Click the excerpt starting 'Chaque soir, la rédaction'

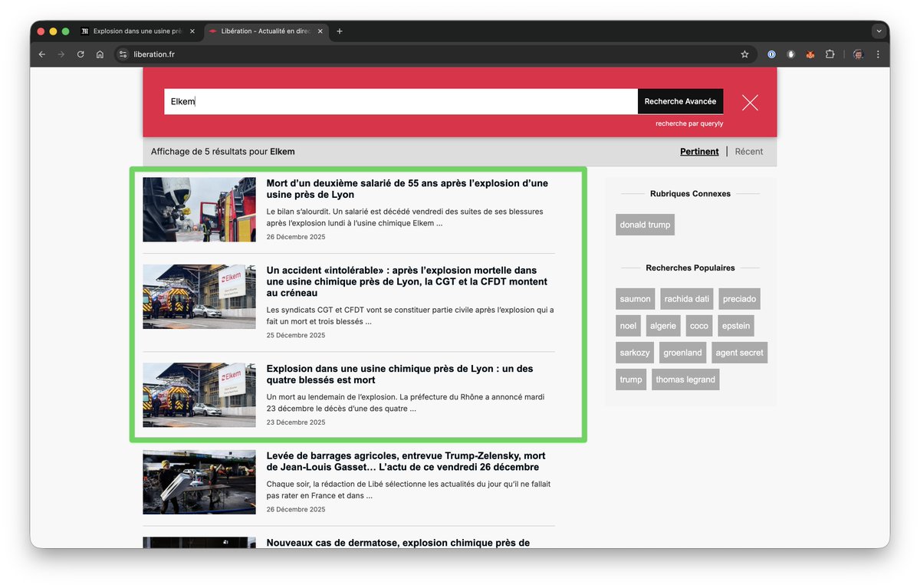click(409, 490)
